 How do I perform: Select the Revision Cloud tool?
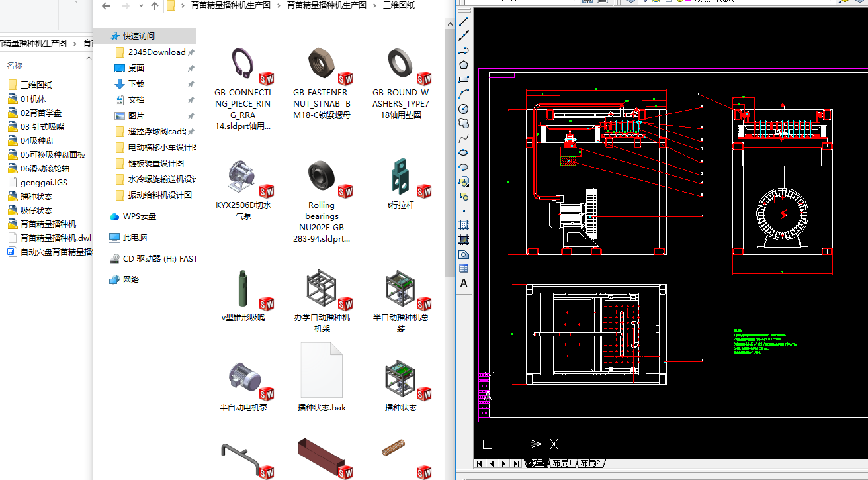(x=464, y=123)
